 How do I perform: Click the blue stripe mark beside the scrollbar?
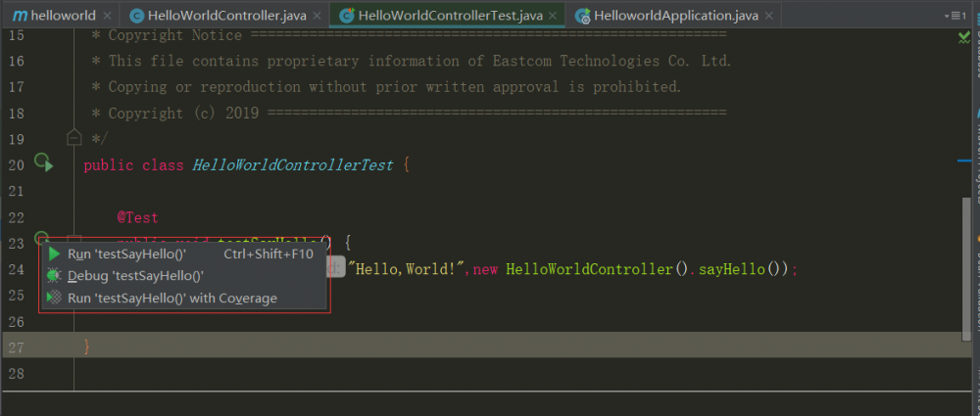click(x=964, y=162)
